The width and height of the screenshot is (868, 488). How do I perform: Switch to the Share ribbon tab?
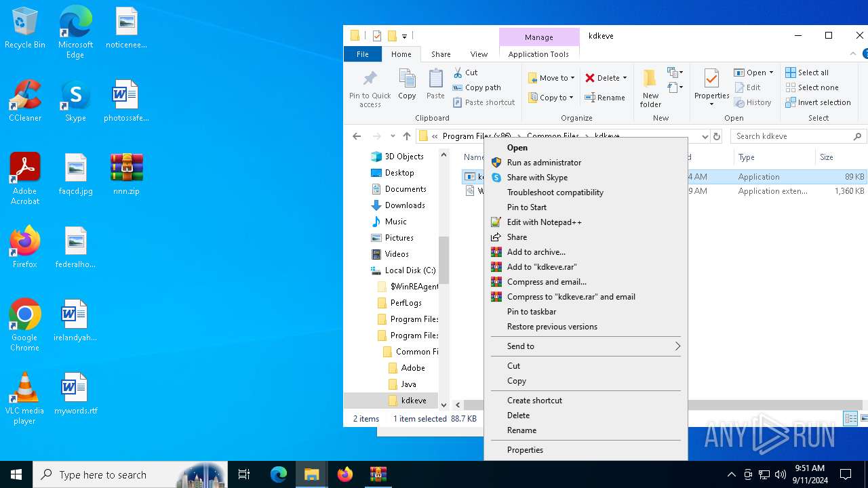(x=441, y=54)
